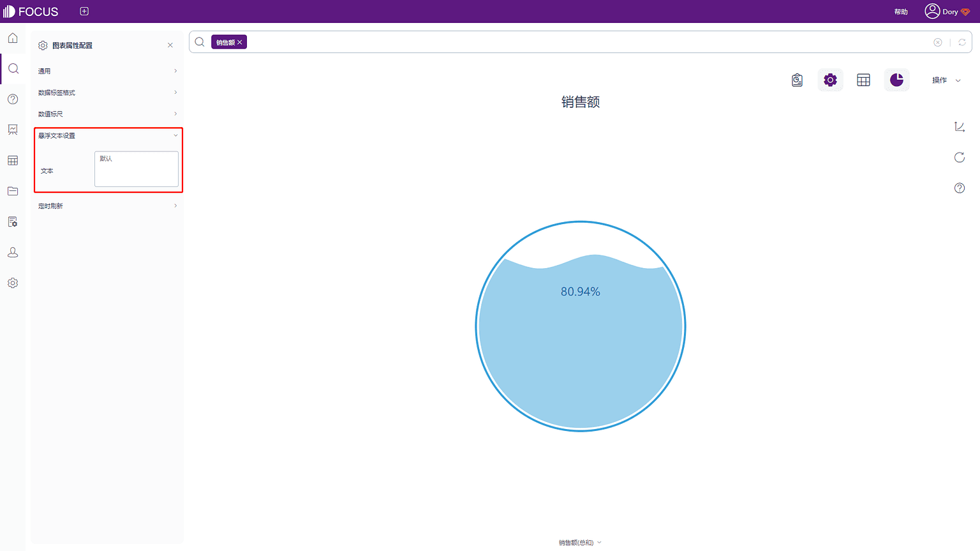The image size is (980, 551).
Task: Click the 80.94% value label
Action: point(581,292)
